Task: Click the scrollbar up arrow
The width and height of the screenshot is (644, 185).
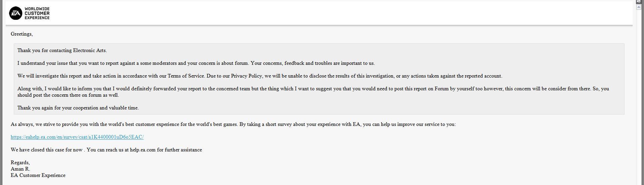Action: pos(639,7)
